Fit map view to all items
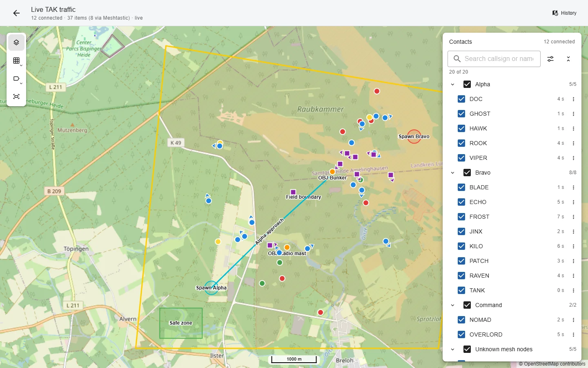This screenshot has height=368, width=588. pos(16,96)
